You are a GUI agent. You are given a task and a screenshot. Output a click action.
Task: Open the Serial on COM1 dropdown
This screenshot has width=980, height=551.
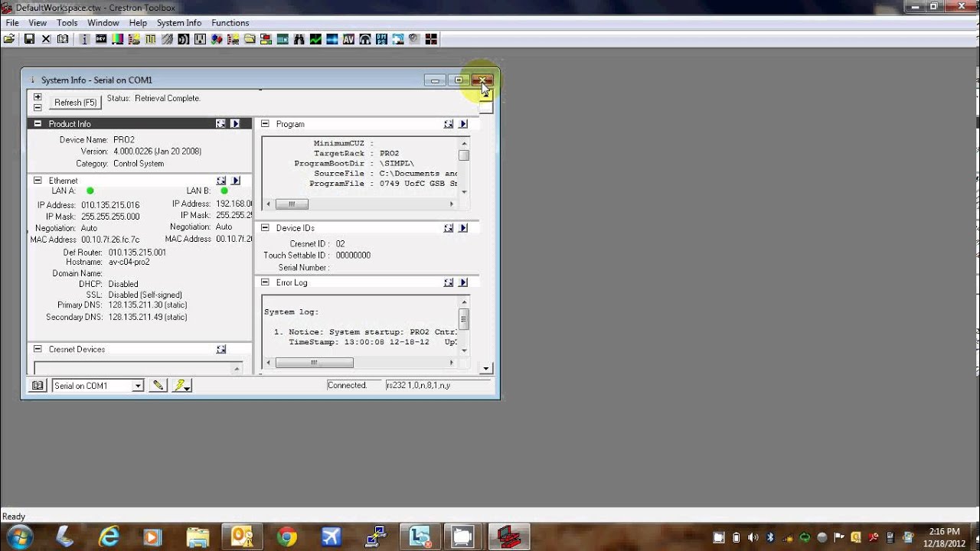(x=138, y=386)
